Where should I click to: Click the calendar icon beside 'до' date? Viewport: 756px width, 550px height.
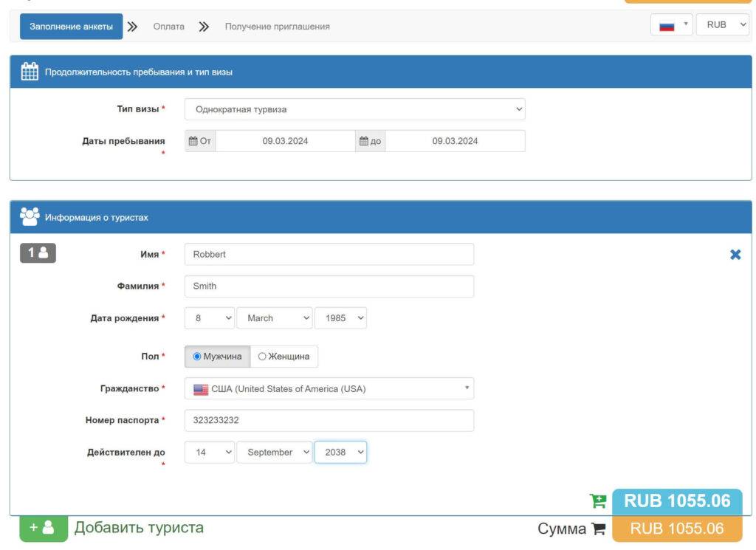click(x=363, y=141)
